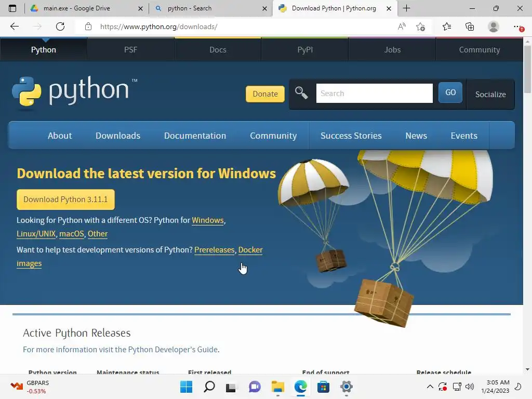Show hidden system tray icons
This screenshot has height=399, width=532.
pyautogui.click(x=430, y=387)
